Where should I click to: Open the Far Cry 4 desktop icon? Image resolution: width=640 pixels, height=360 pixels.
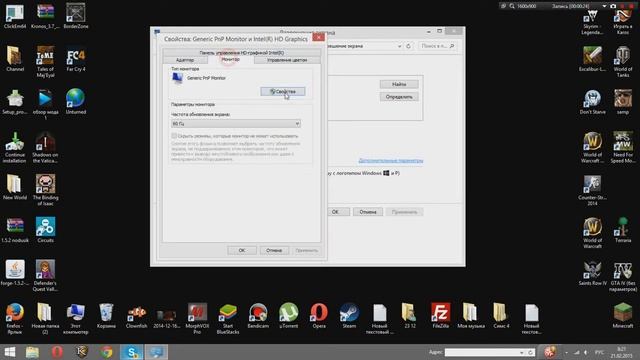76,60
